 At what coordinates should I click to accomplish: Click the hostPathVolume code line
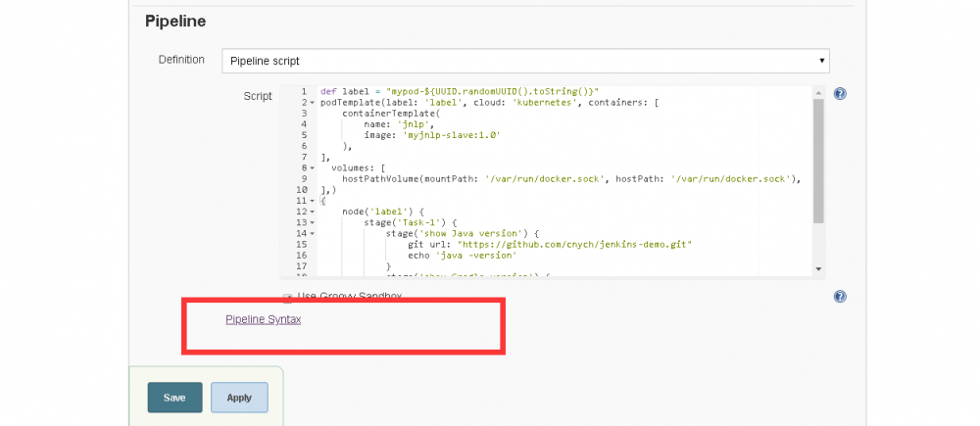[x=571, y=178]
